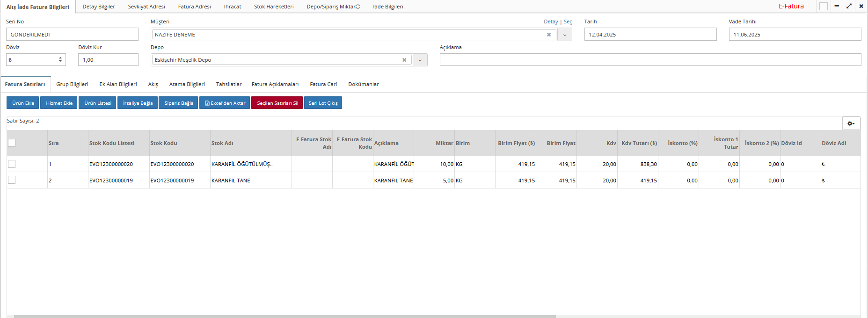Clear the Müşteri field with the X icon
Screen dimensions: 868x318
pyautogui.click(x=549, y=35)
